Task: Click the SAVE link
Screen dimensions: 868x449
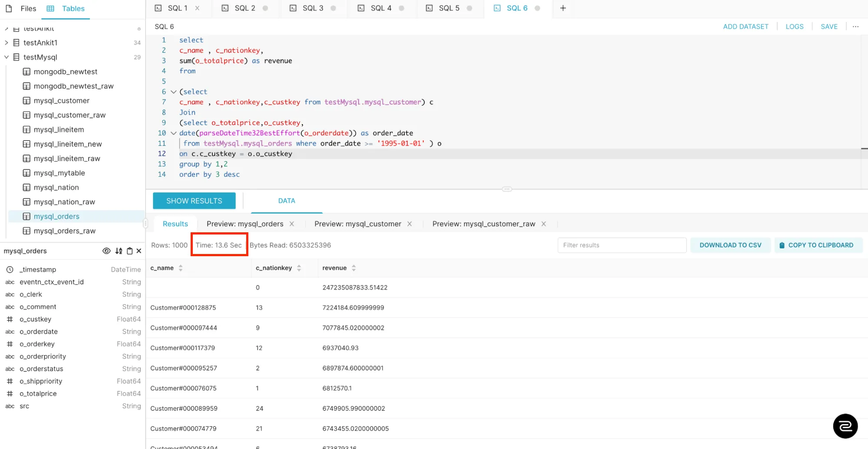Action: click(x=829, y=26)
